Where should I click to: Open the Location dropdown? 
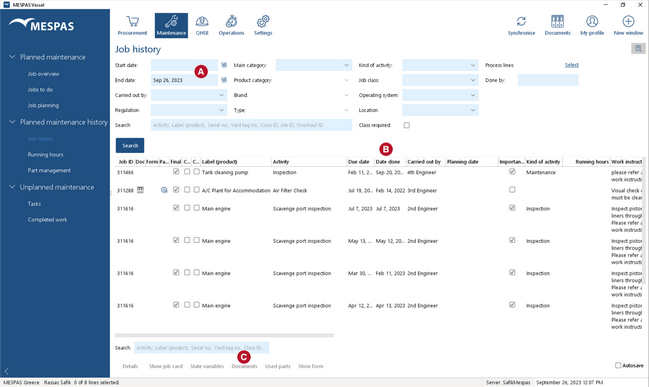[x=440, y=110]
